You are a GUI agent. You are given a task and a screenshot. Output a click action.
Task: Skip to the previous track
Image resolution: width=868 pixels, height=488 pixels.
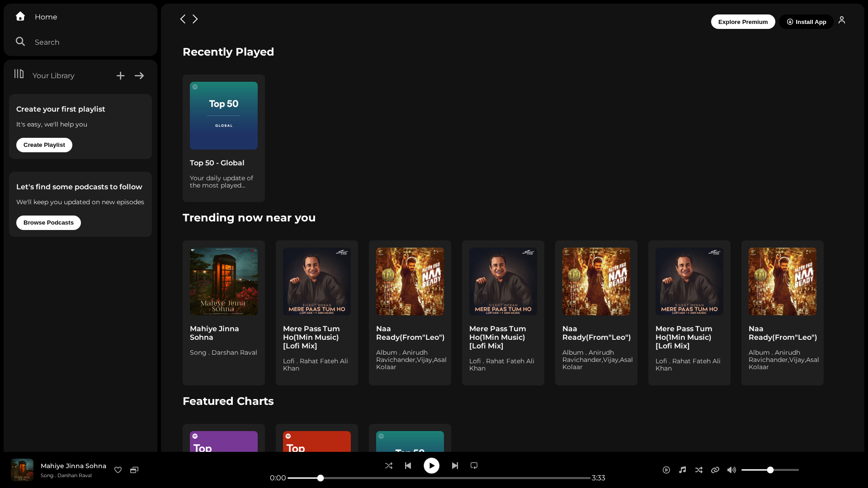pyautogui.click(x=408, y=465)
